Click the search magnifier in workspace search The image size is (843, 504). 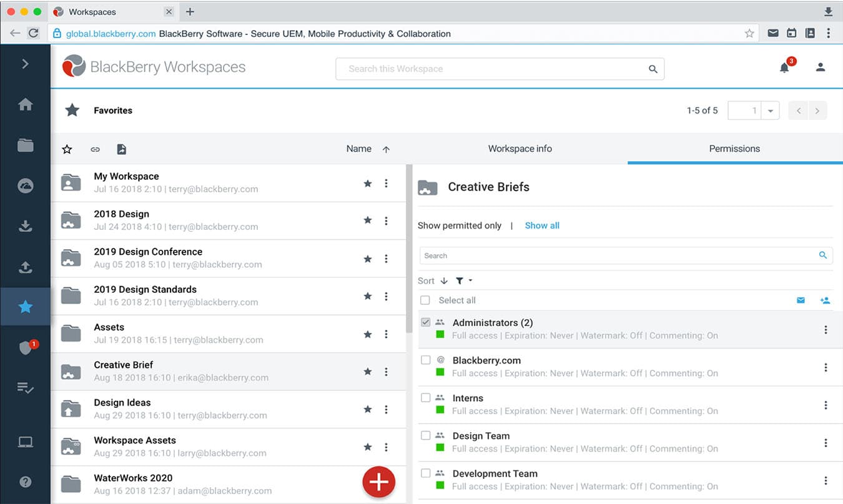pos(653,69)
